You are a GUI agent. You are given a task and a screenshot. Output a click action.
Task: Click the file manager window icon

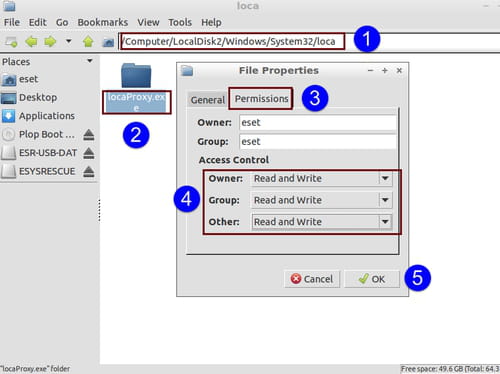point(9,6)
